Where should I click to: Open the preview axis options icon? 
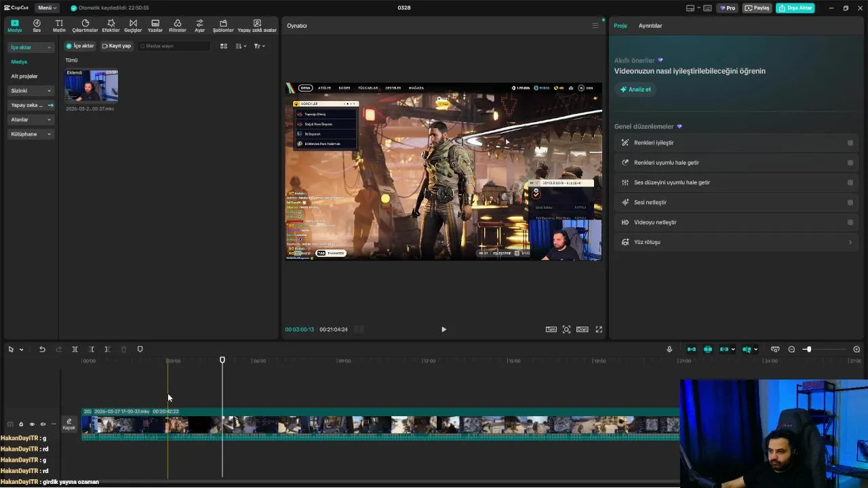tap(775, 349)
